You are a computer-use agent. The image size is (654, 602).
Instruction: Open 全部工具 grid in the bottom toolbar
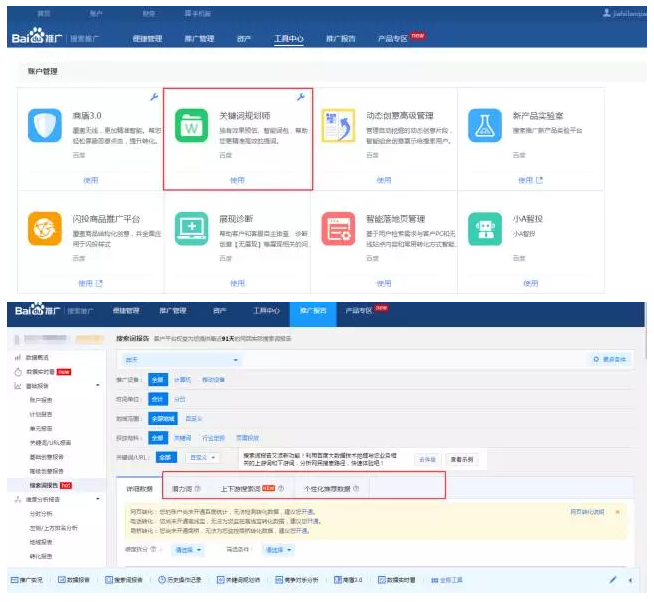coord(447,580)
